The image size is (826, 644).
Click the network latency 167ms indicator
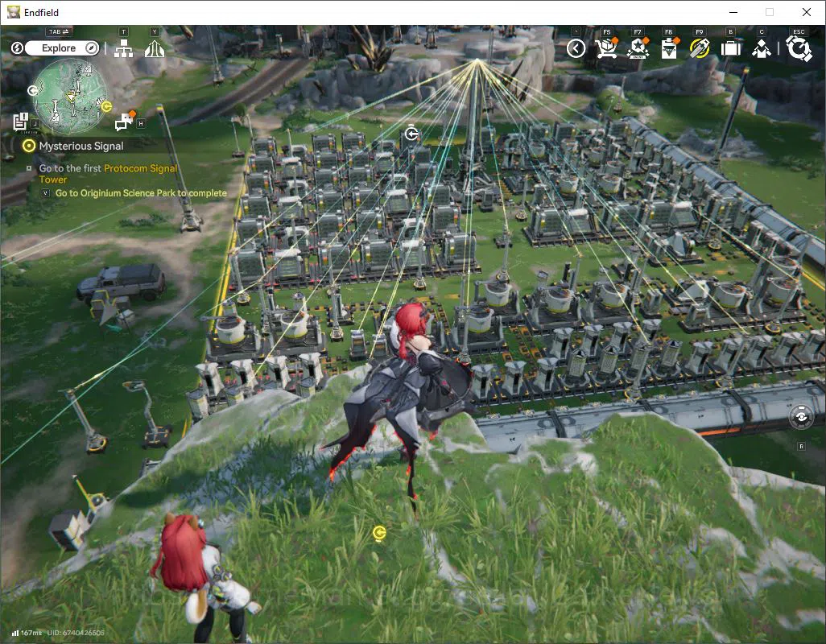point(27,633)
